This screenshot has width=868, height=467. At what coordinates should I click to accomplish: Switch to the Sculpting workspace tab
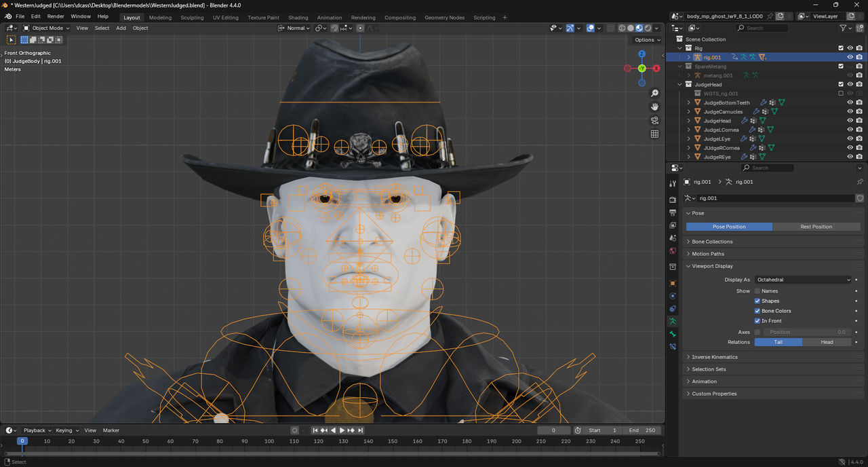(x=192, y=17)
